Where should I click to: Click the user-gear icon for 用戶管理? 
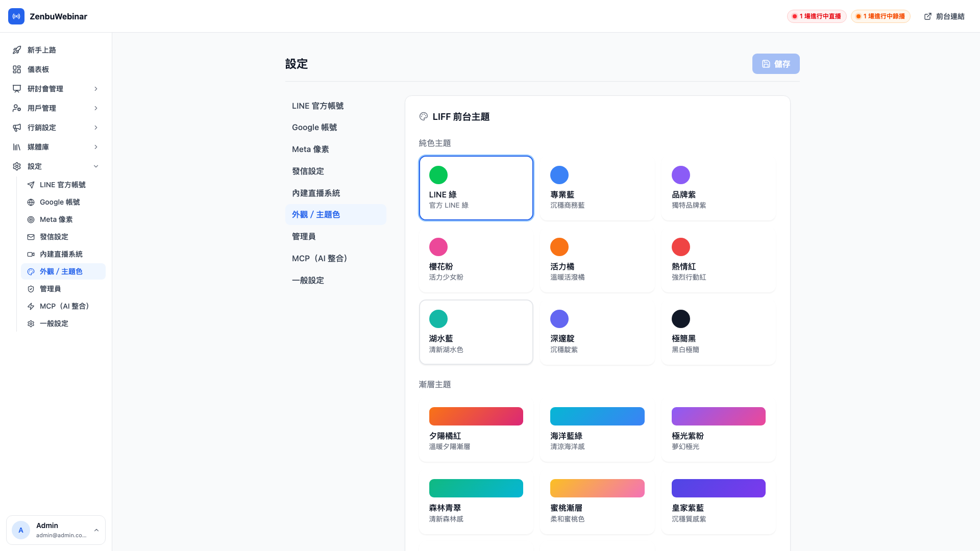(17, 108)
